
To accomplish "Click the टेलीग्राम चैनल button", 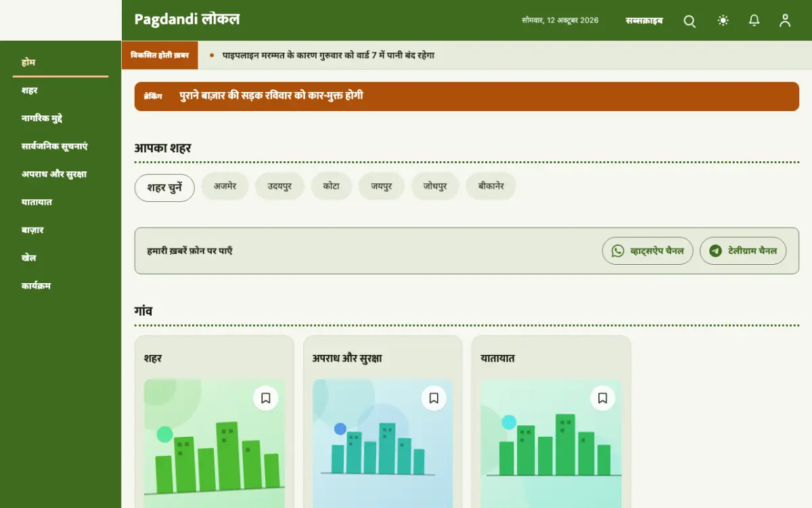I will 743,251.
